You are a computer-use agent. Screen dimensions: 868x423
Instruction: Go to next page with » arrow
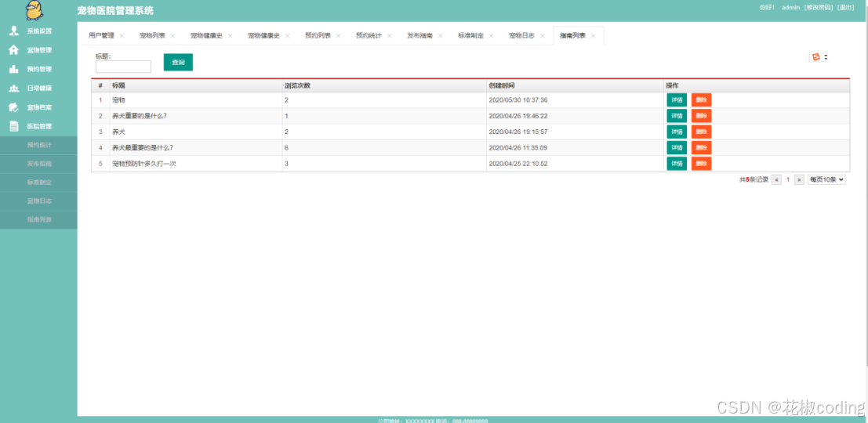pos(799,179)
